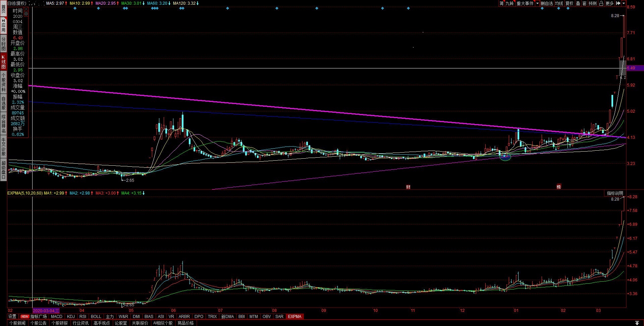Click the lock icon in the top toolbar
644x326 pixels.
[x=601, y=3]
